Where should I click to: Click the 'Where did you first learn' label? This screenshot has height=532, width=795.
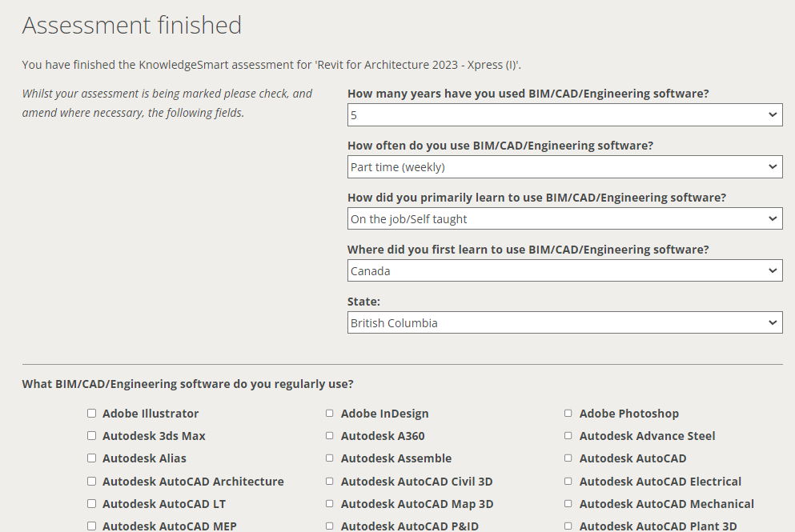point(528,250)
